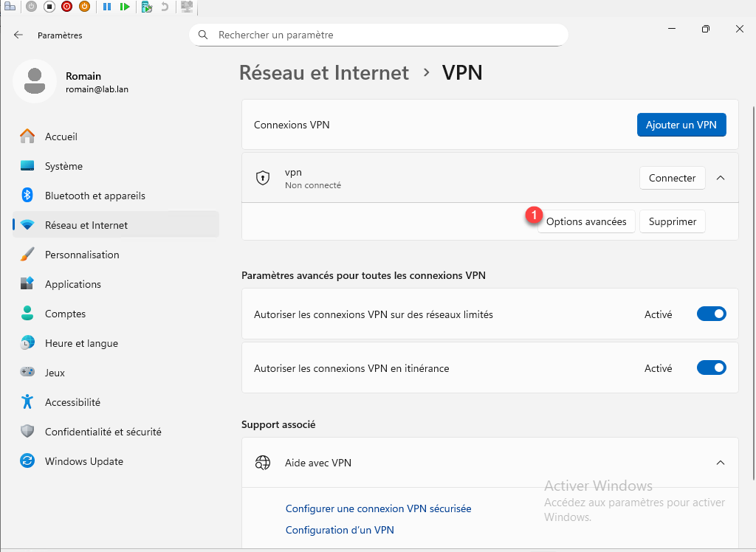This screenshot has width=756, height=552.
Task: Open Confidentialité et sécurité settings
Action: [103, 432]
